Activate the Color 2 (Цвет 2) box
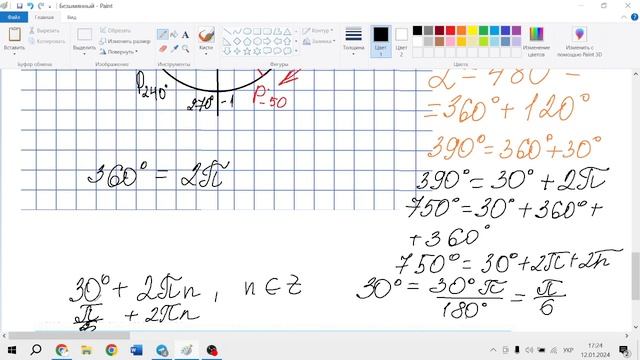Screen dimensions: 640x360 click(x=401, y=41)
